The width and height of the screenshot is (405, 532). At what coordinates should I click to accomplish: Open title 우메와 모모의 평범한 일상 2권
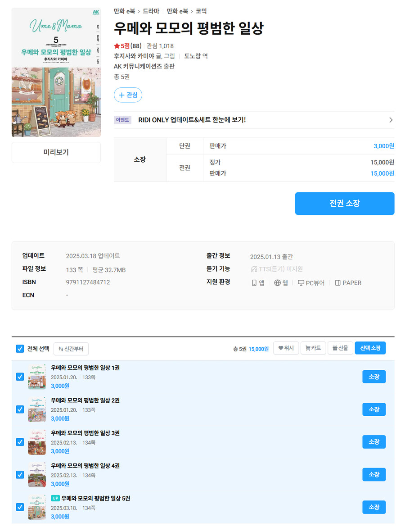[x=85, y=400]
